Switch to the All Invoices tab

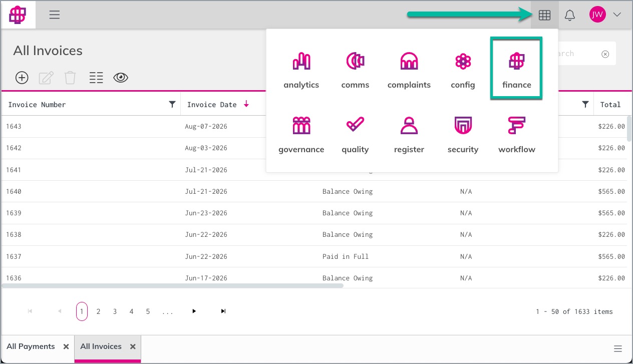pyautogui.click(x=101, y=346)
